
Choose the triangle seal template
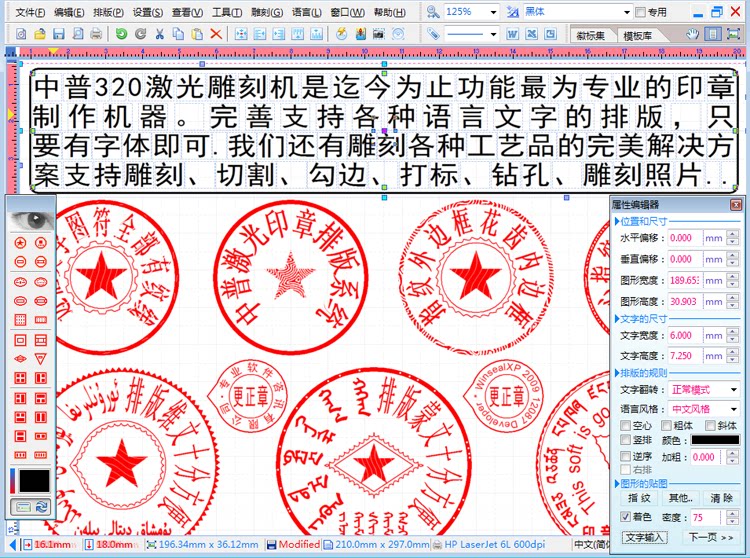tap(41, 359)
